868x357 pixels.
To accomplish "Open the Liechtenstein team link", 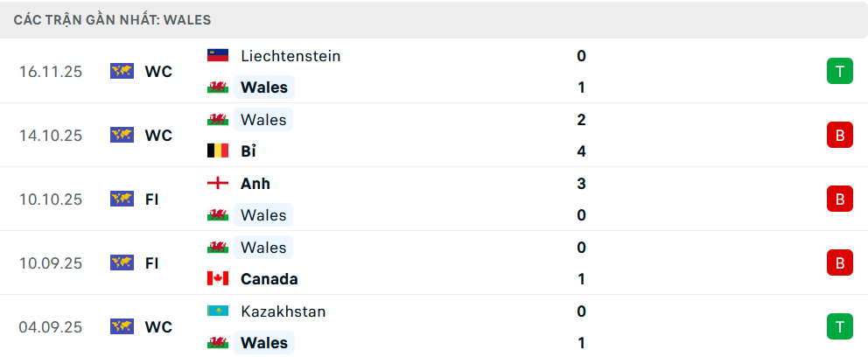I will pyautogui.click(x=290, y=56).
